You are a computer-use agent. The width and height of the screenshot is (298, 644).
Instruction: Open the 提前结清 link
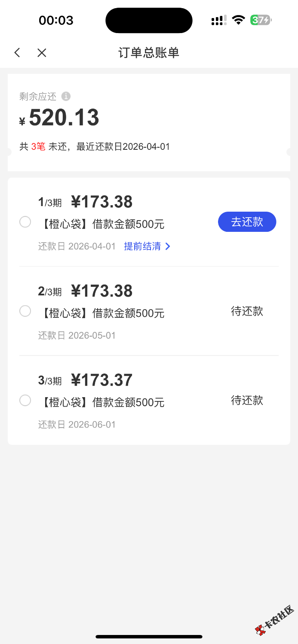(x=142, y=246)
